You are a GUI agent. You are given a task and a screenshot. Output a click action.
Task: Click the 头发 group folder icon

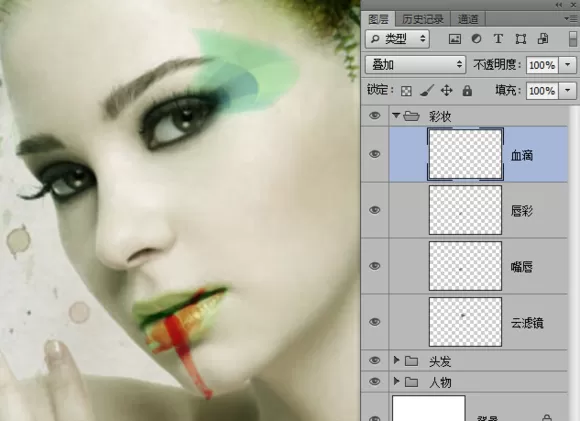pos(411,361)
